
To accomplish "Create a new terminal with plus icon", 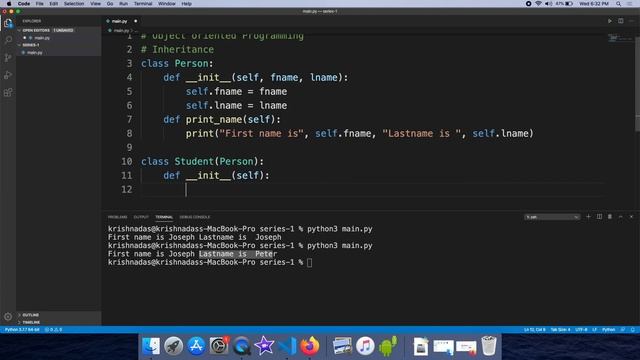I will (x=588, y=217).
